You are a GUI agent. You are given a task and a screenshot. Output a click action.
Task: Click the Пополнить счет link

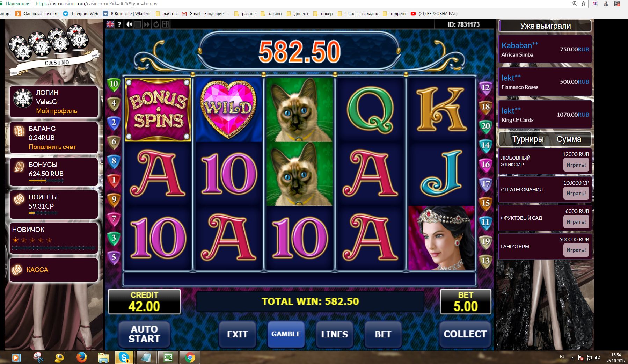point(52,147)
